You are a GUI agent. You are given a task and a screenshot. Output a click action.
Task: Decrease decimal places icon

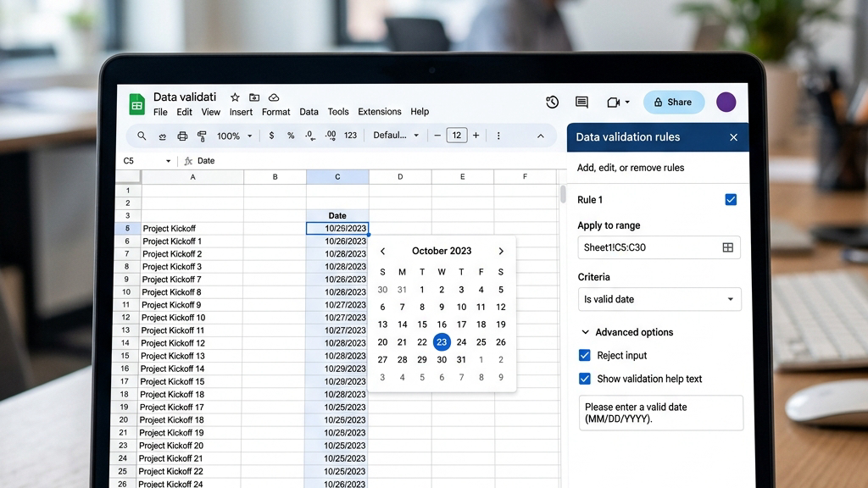pos(310,136)
